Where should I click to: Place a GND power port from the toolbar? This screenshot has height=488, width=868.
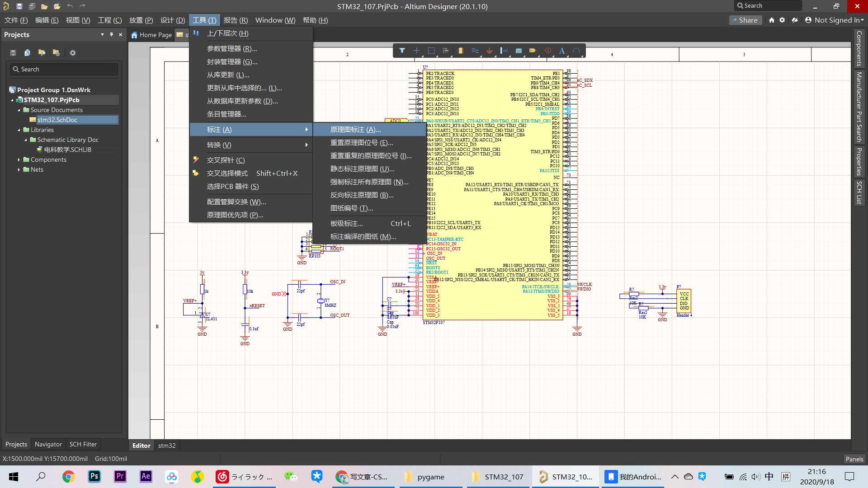[x=489, y=51]
